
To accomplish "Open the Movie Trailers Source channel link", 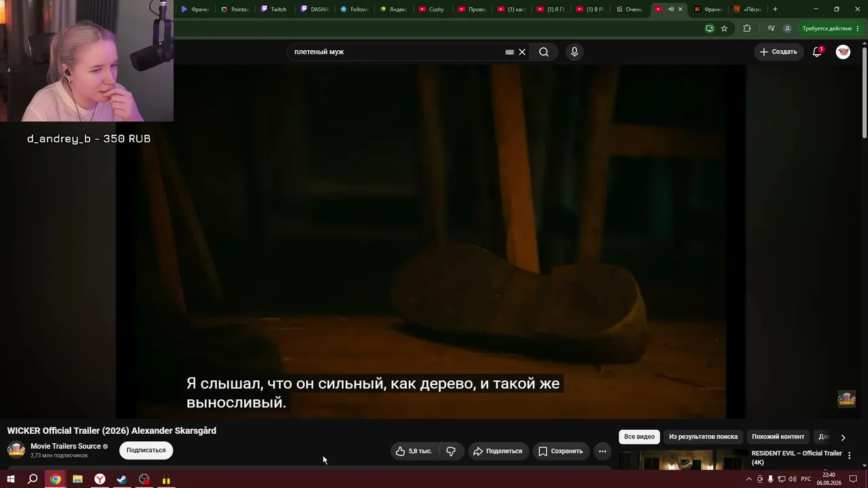I will pos(66,446).
